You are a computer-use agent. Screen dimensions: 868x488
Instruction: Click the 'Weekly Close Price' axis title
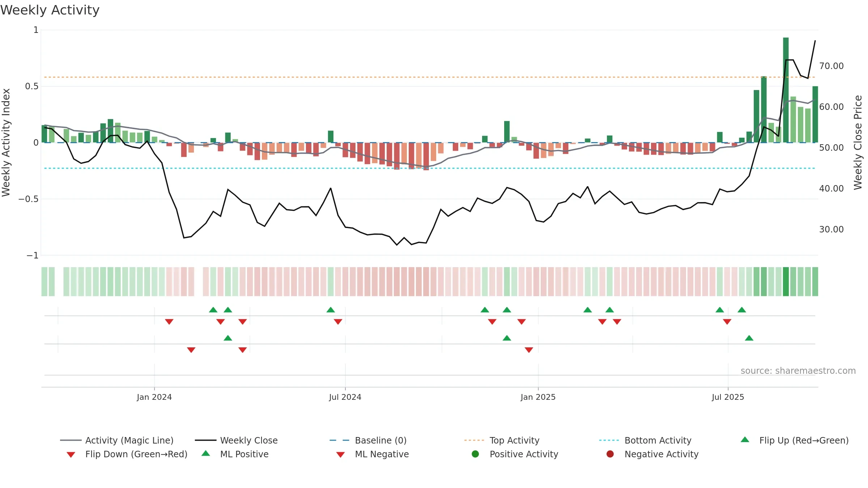858,142
